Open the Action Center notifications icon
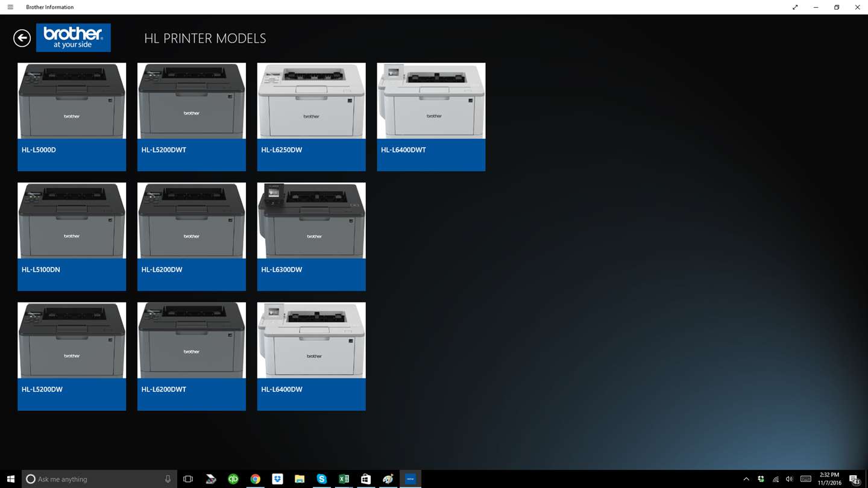This screenshot has width=868, height=488. tap(854, 479)
